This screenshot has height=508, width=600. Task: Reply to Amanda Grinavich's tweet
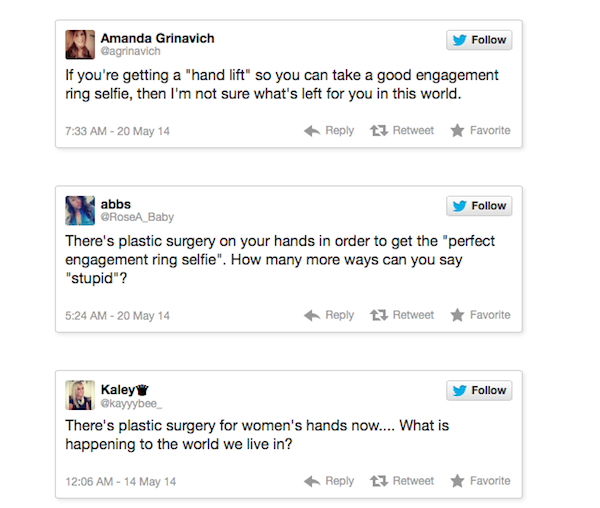[329, 131]
